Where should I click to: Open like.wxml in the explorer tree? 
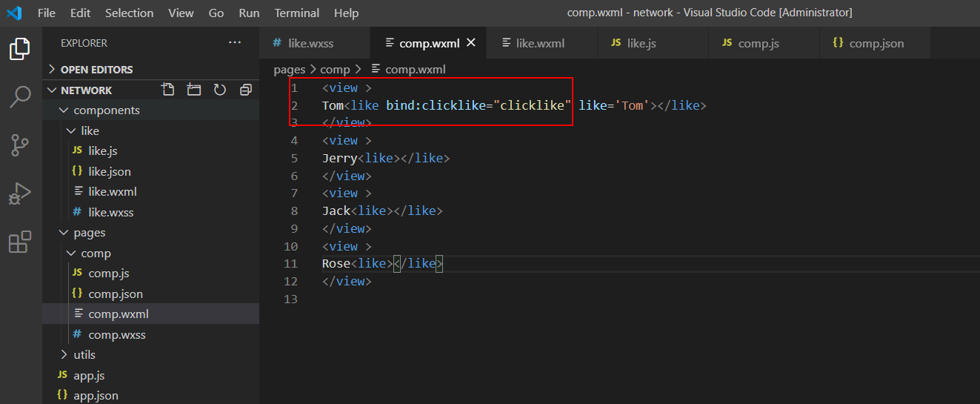pyautogui.click(x=151, y=191)
